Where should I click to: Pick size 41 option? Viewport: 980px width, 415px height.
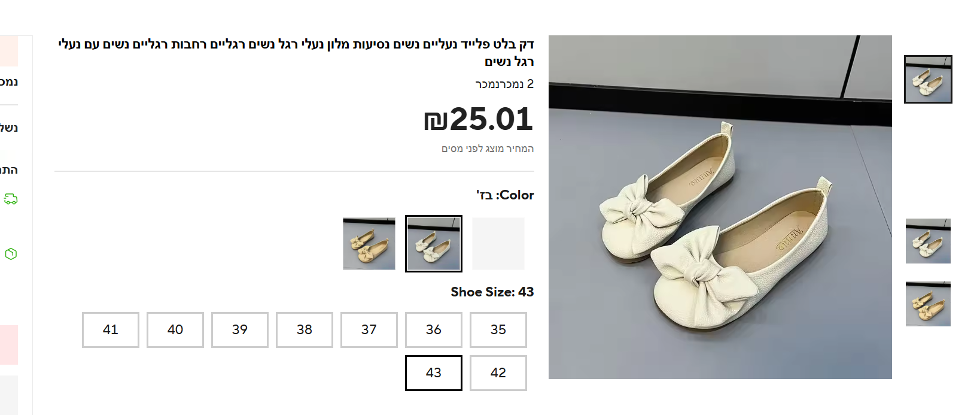(x=111, y=329)
